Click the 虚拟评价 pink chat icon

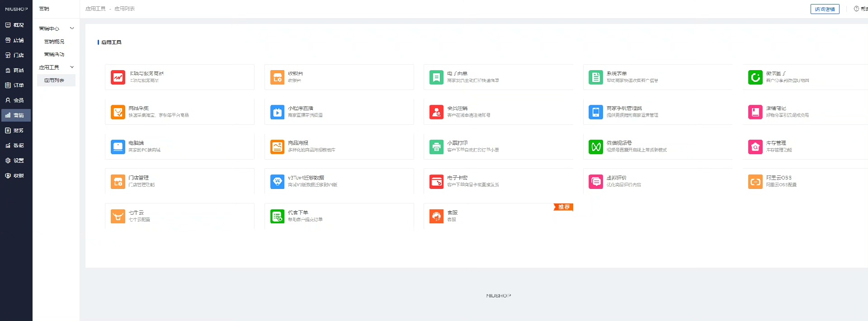point(596,181)
